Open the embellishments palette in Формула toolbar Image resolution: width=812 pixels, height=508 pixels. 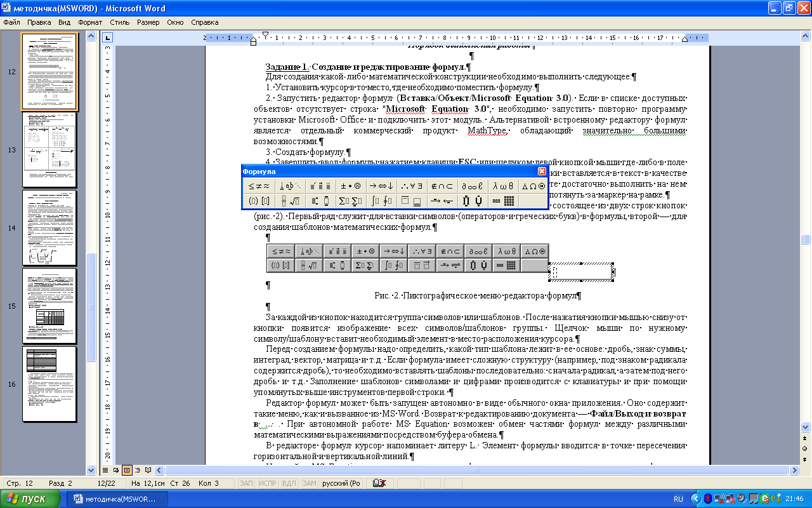[x=320, y=186]
